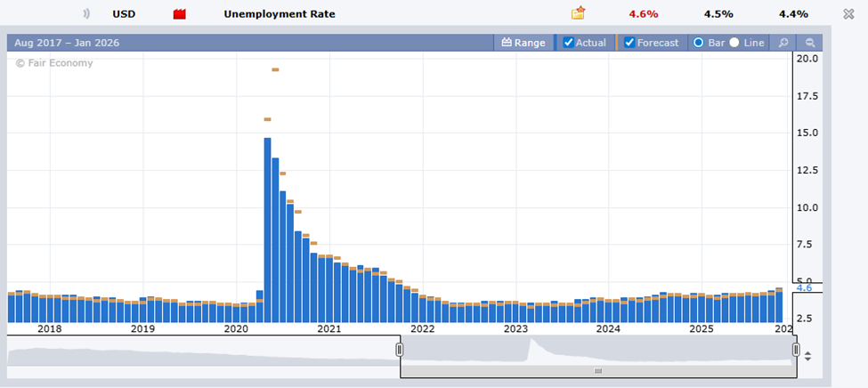Click the 2024 x-axis year label
Image resolution: width=868 pixels, height=388 pixels.
click(608, 328)
